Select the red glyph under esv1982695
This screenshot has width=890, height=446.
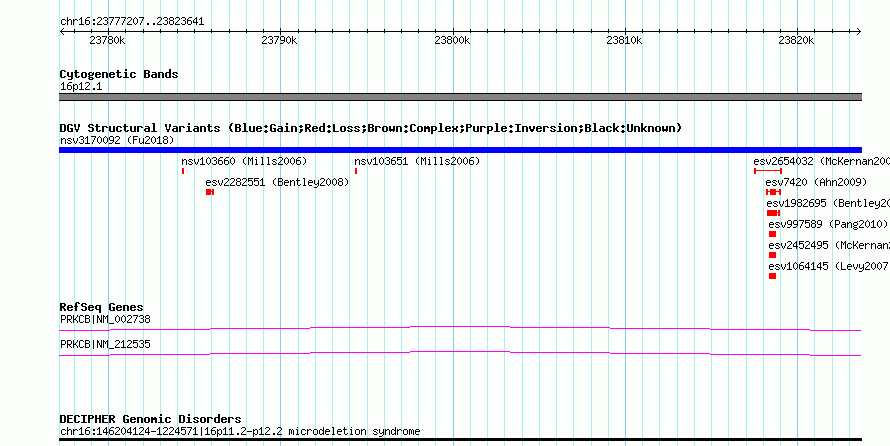[773, 213]
